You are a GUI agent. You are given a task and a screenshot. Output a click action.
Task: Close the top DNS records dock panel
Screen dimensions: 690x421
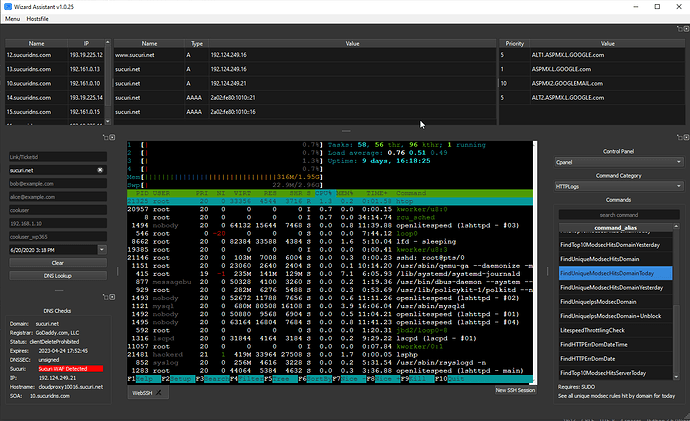click(686, 29)
